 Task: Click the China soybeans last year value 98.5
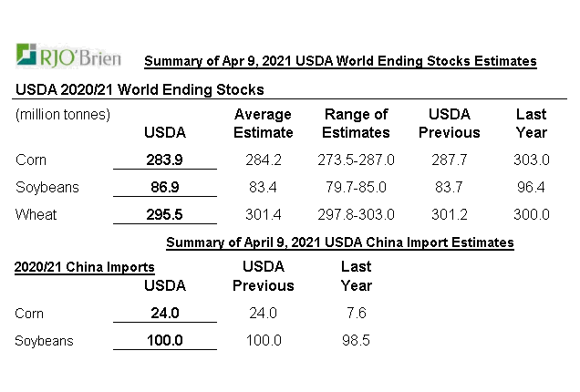[356, 340]
